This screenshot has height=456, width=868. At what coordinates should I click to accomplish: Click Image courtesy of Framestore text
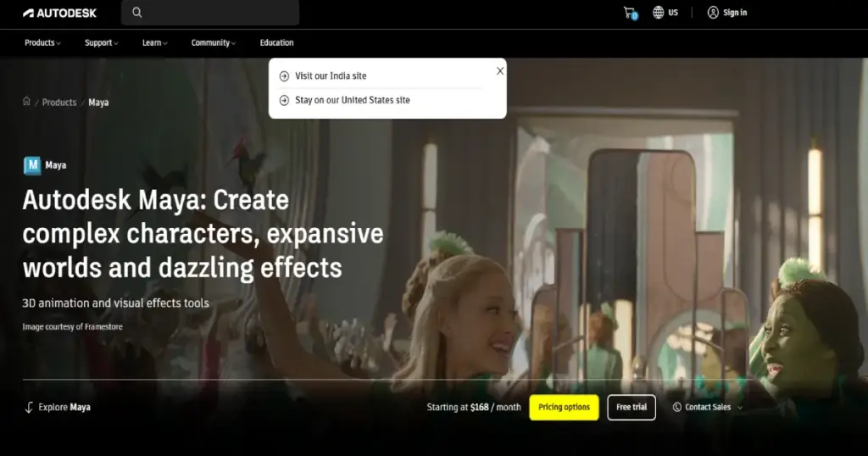tap(73, 326)
